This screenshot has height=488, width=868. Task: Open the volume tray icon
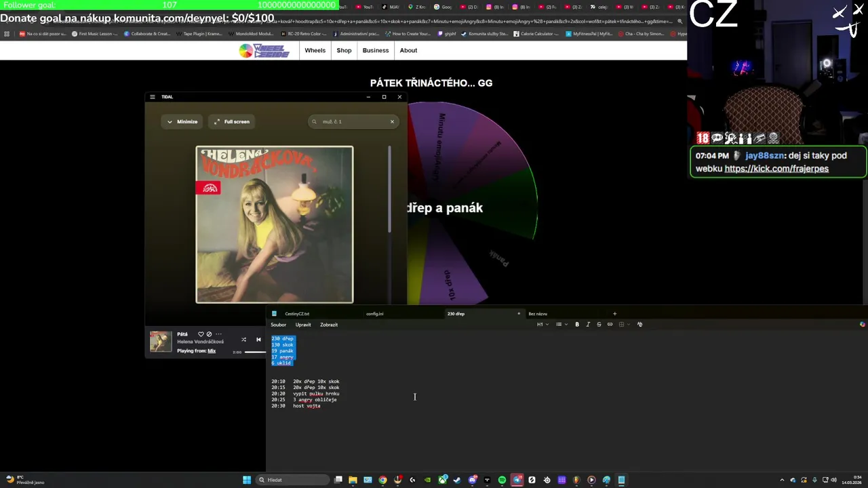pos(833,480)
